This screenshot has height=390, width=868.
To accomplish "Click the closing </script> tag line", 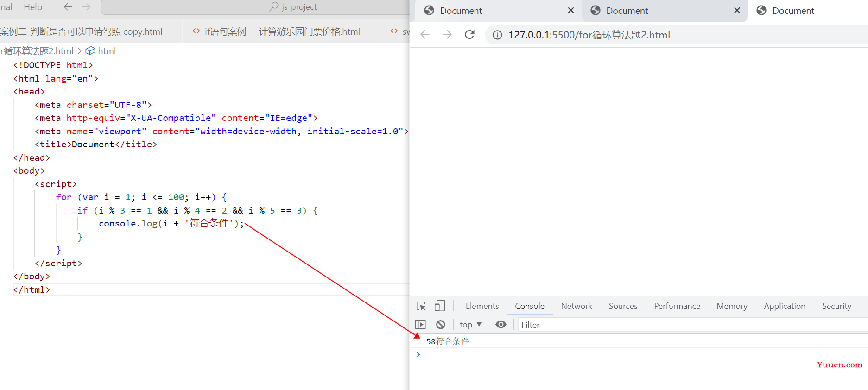I will (58, 264).
